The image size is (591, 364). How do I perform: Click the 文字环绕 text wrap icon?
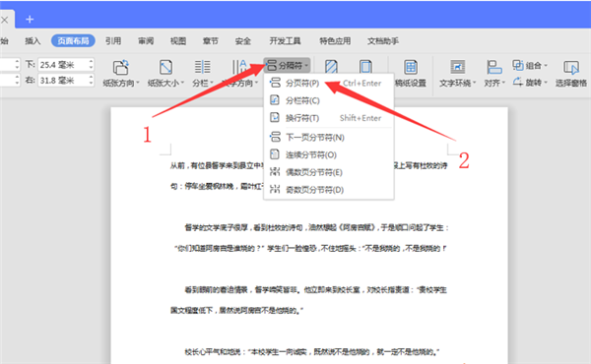pyautogui.click(x=458, y=67)
